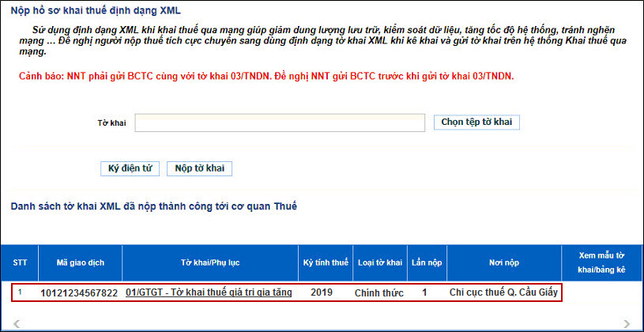Click the Kỳ tính thuế column header
644x332 pixels.
325,262
